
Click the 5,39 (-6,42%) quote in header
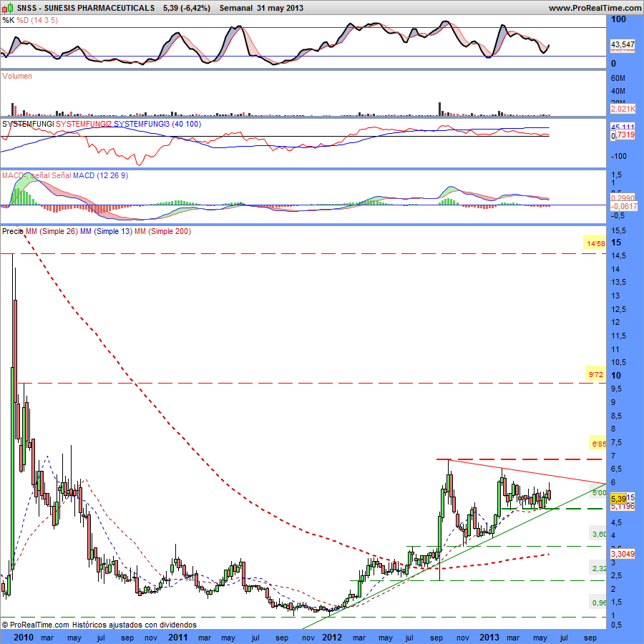click(x=187, y=8)
